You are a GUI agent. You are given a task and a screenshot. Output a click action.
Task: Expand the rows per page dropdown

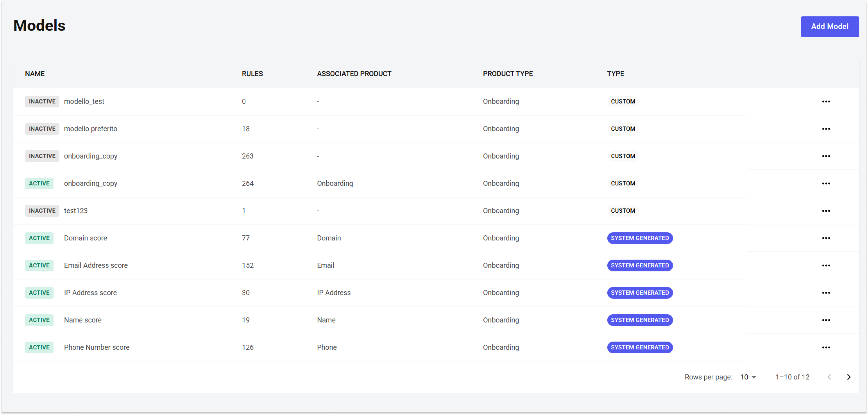[748, 377]
